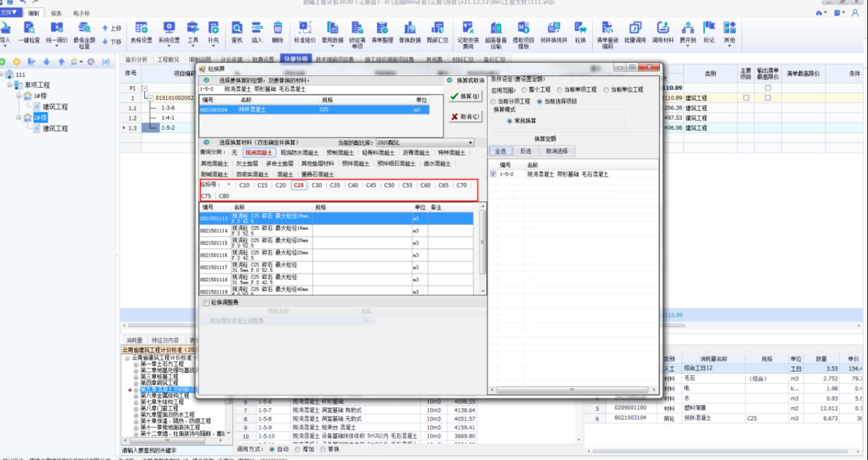Click the 查找 search icon
Viewport: 868px width, 460px height.
pyautogui.click(x=237, y=32)
